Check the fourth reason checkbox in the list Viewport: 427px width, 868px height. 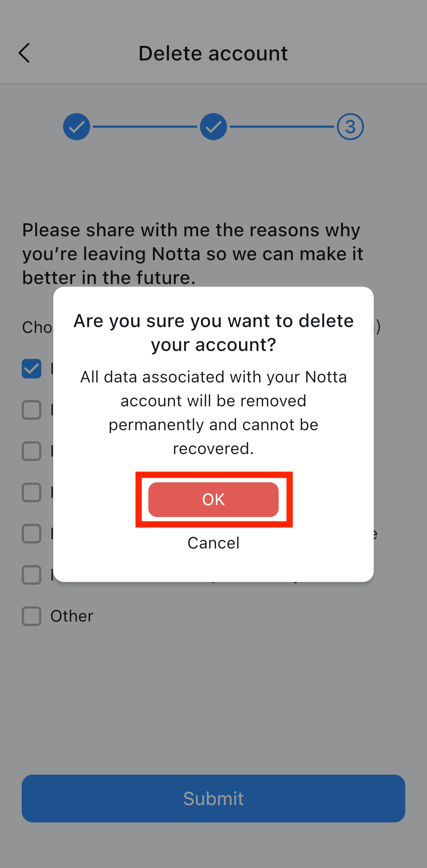coord(32,493)
